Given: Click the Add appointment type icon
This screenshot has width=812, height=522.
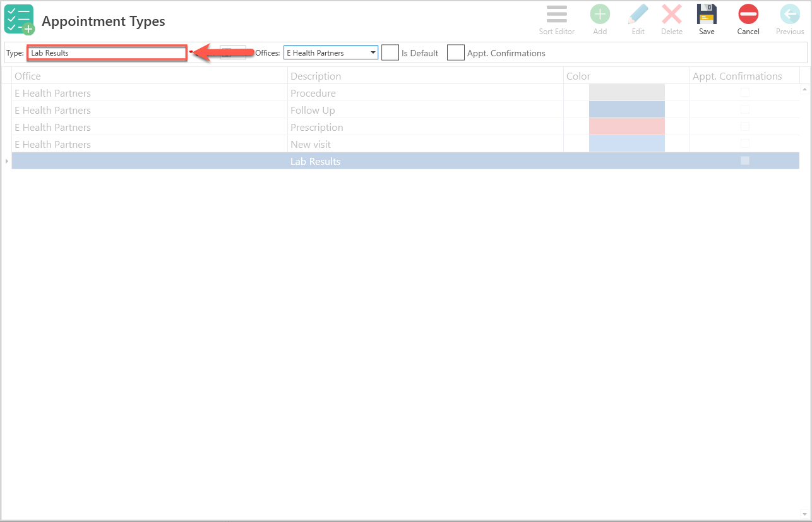Looking at the screenshot, I should tap(600, 20).
